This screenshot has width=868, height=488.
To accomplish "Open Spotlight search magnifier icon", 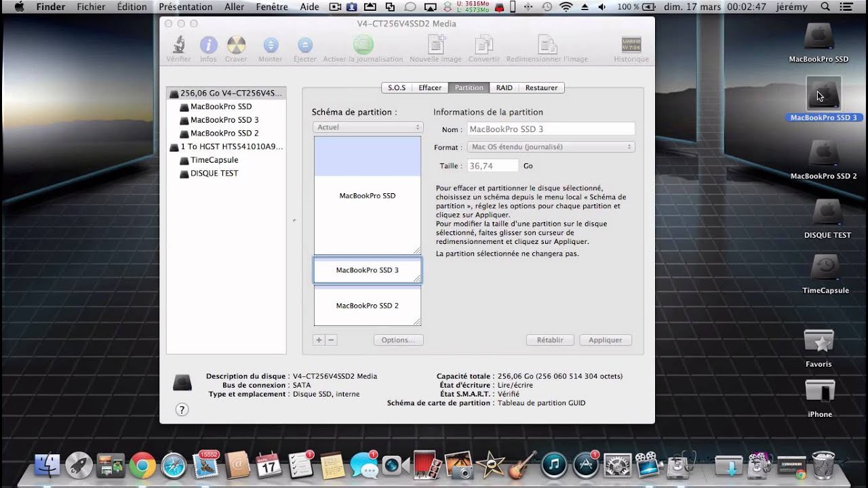I will pyautogui.click(x=825, y=7).
